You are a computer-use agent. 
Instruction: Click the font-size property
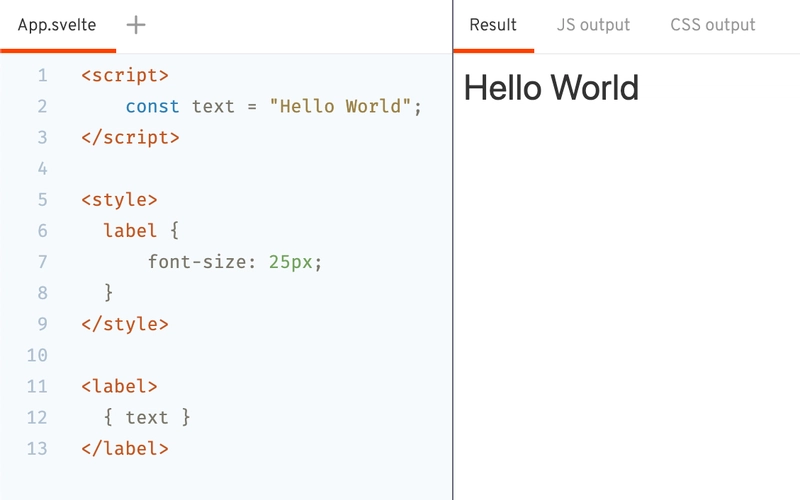click(196, 262)
